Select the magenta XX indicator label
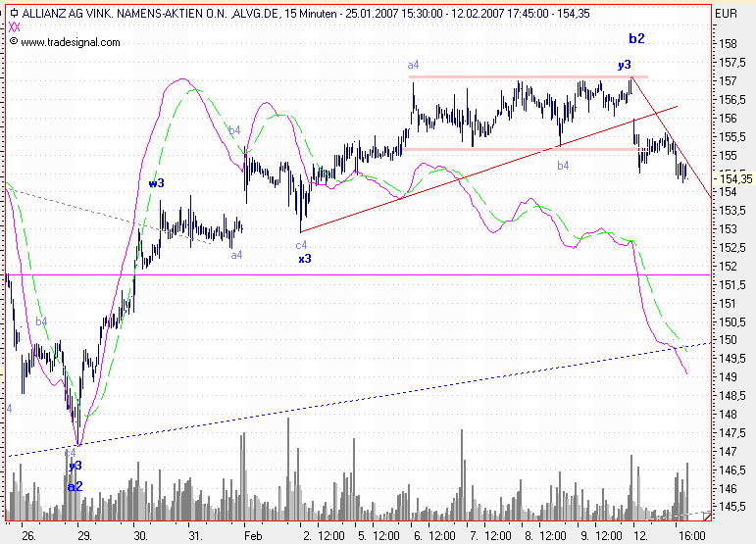 tap(13, 28)
